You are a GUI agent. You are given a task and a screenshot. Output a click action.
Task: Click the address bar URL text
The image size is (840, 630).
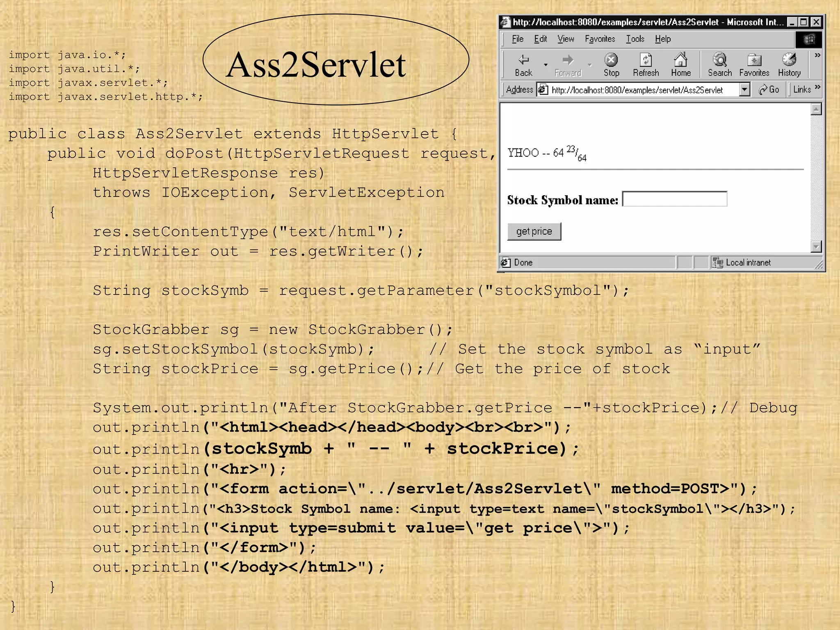[637, 90]
